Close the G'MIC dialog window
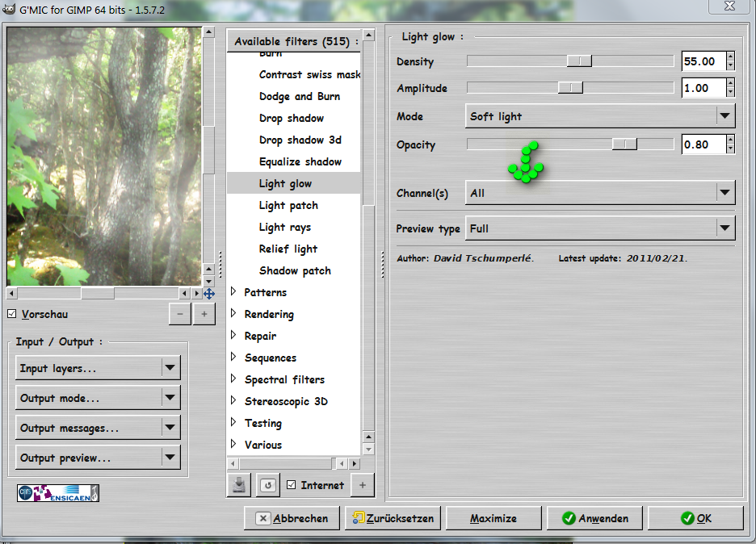Image resolution: width=756 pixels, height=544 pixels. 729,6
